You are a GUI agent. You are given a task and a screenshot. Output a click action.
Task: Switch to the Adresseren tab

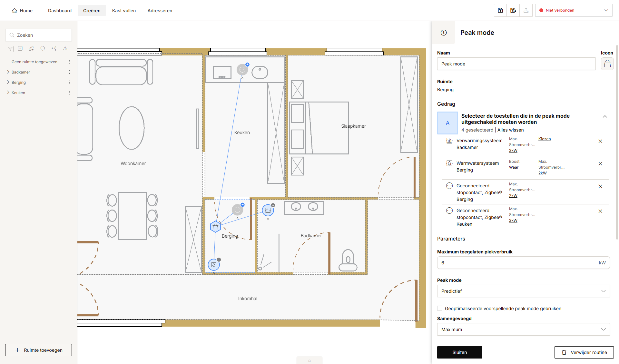click(x=160, y=11)
